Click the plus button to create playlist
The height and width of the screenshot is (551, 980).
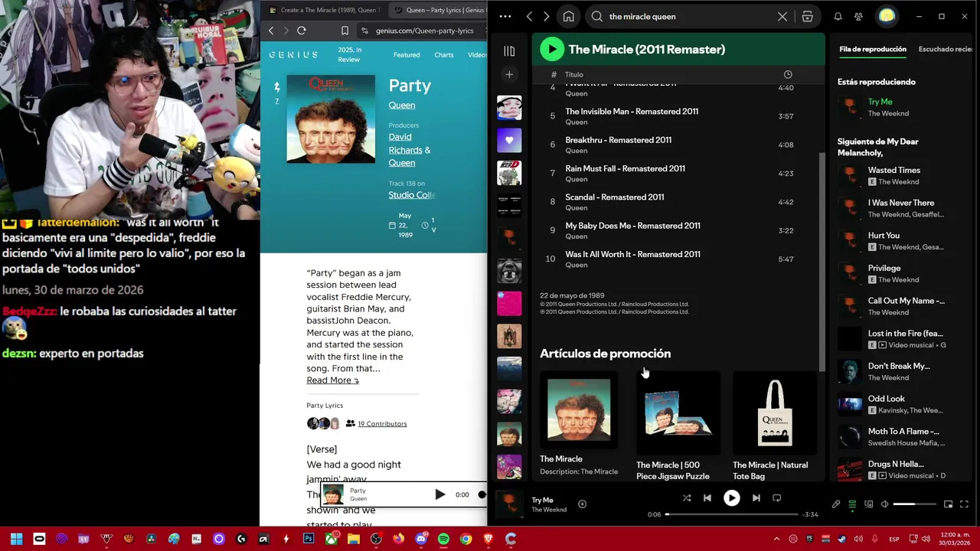(x=509, y=74)
